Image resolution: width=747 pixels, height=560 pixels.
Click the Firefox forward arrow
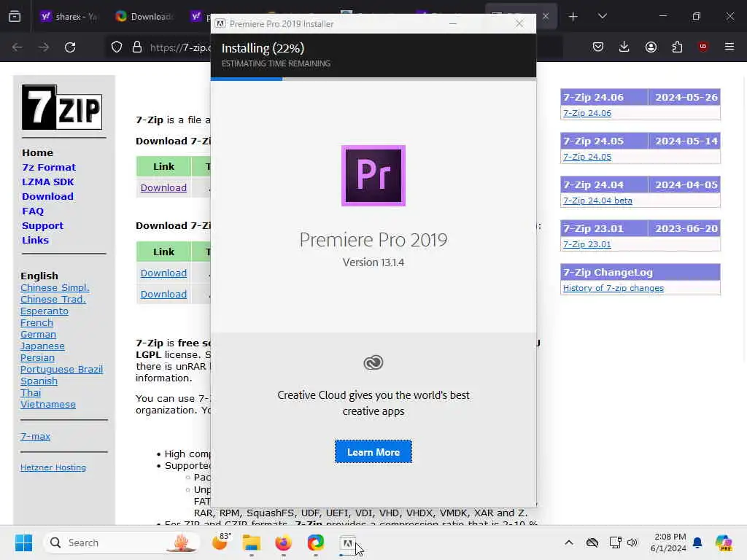click(x=44, y=47)
